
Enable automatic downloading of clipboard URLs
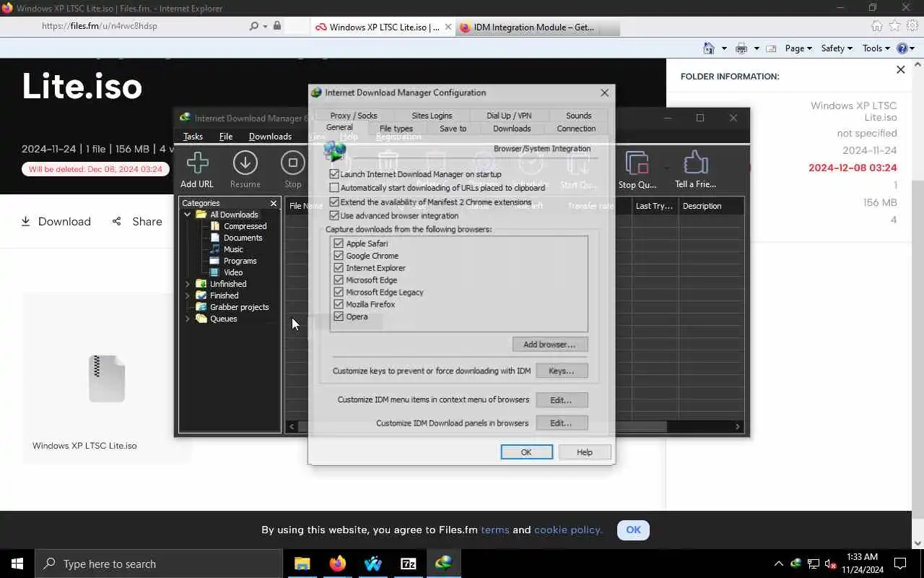[x=334, y=188]
